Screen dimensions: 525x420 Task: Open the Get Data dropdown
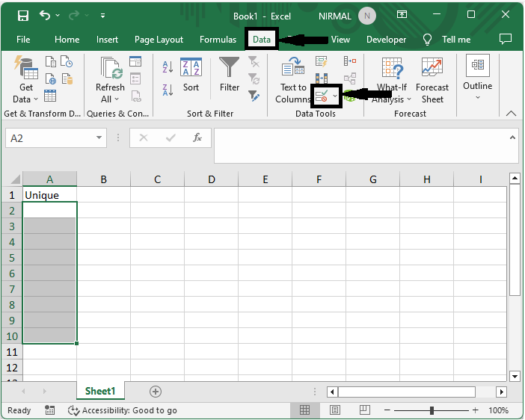pyautogui.click(x=25, y=80)
